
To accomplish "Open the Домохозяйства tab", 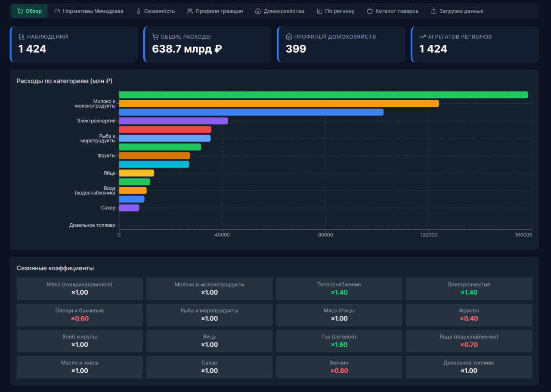I will point(279,11).
